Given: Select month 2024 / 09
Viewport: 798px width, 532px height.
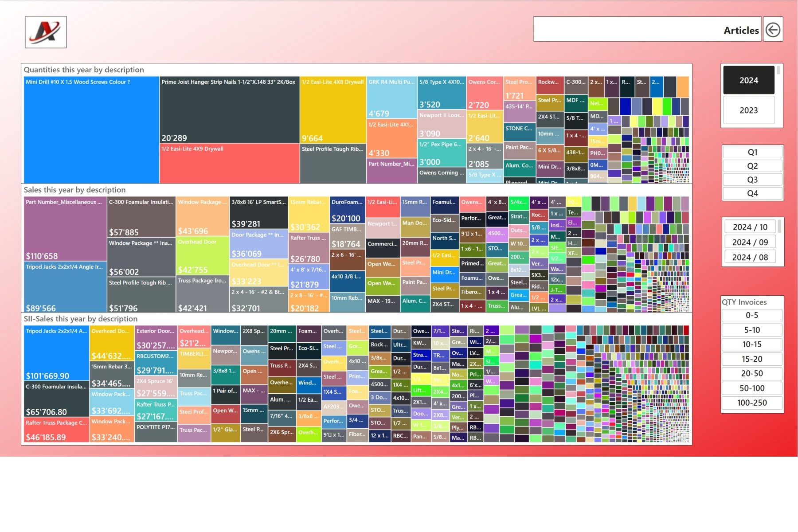Looking at the screenshot, I should point(750,242).
